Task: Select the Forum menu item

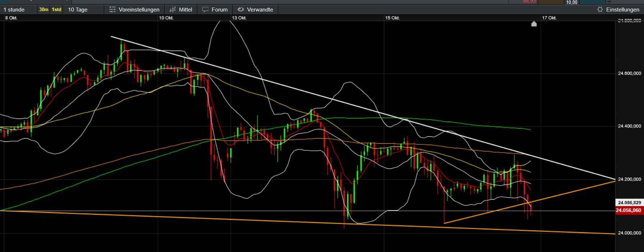Action: (x=219, y=10)
